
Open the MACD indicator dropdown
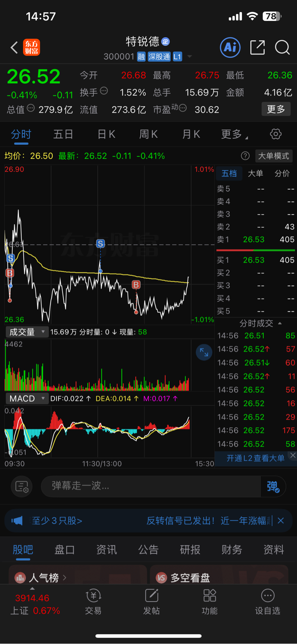[x=27, y=398]
